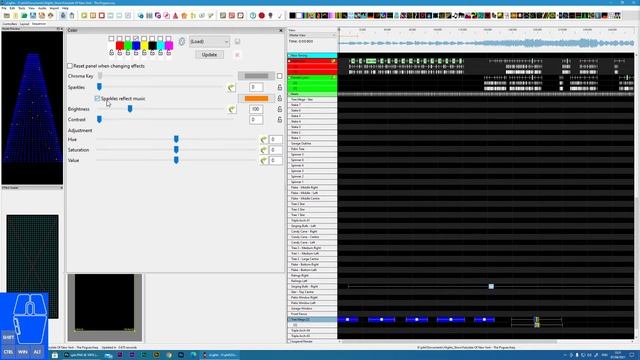Screen dimensions: 640x360
Task: Click the black Off effect icon
Action: point(292,16)
